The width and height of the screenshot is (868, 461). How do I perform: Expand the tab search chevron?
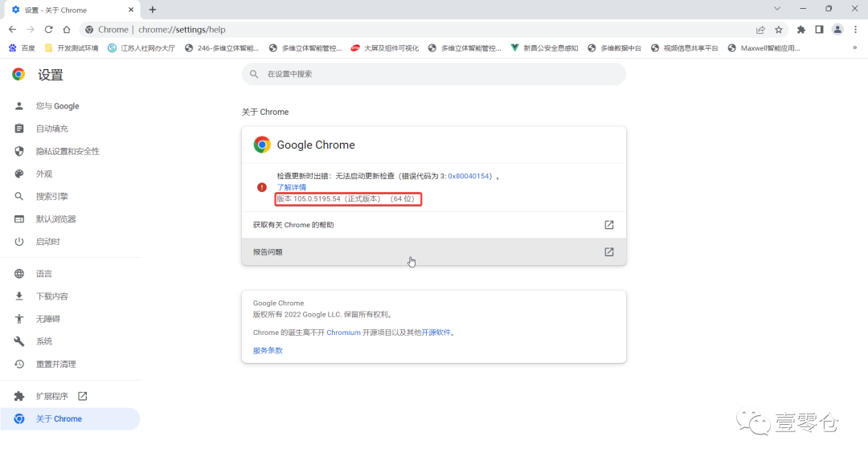[x=777, y=9]
